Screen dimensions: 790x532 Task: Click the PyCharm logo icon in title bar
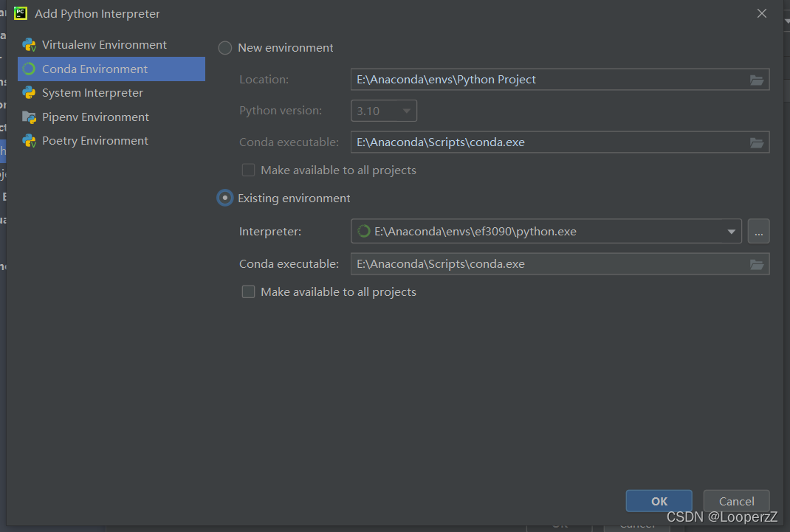pos(21,13)
